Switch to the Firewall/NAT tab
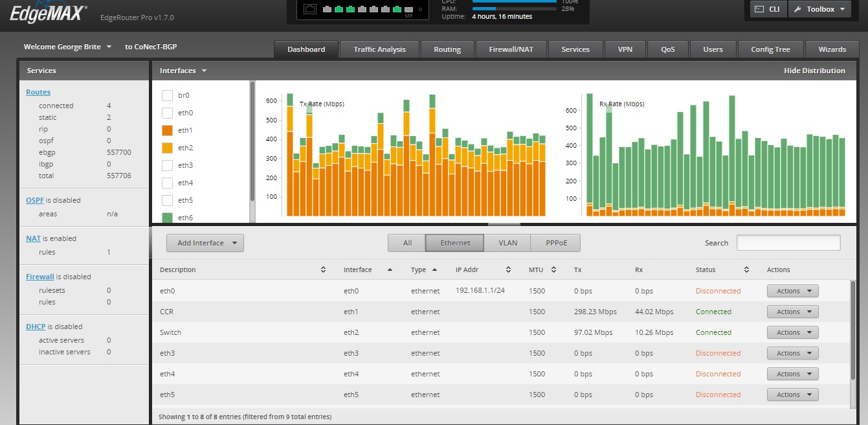 tap(511, 49)
